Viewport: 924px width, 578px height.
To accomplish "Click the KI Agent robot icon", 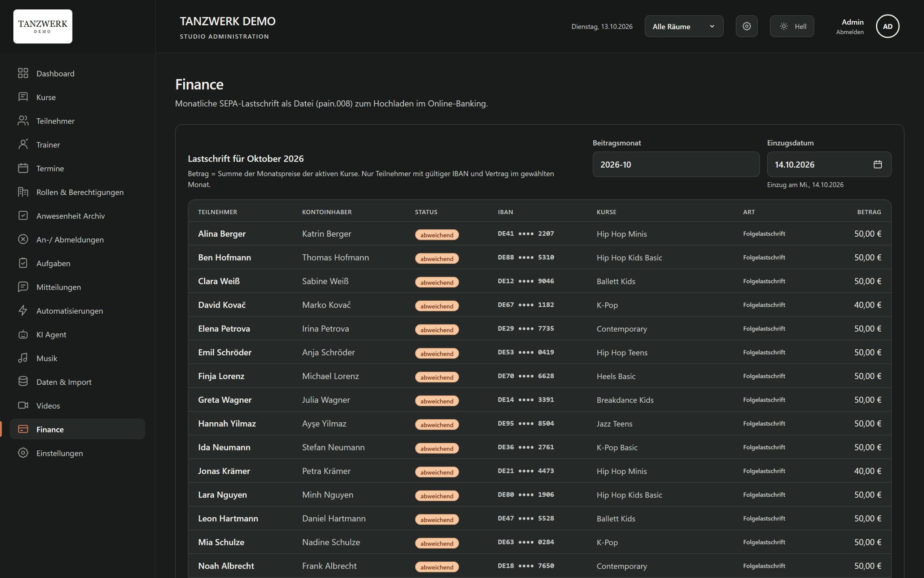I will tap(23, 334).
